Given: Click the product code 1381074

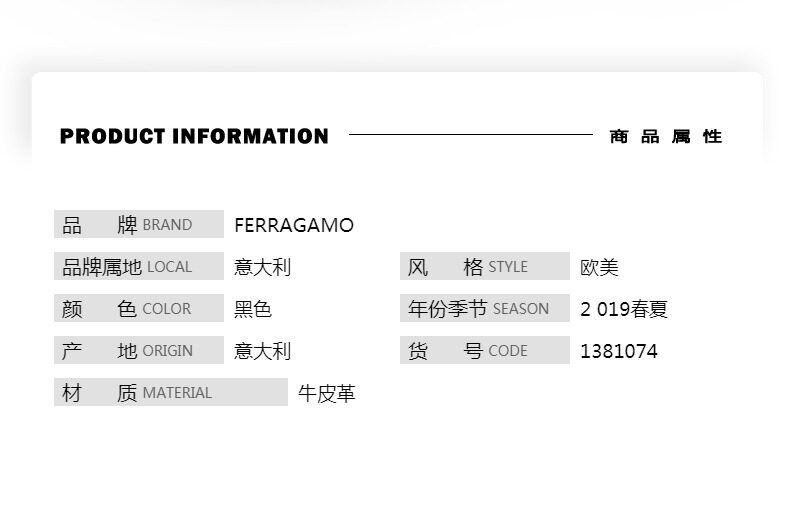Looking at the screenshot, I should pos(619,351).
